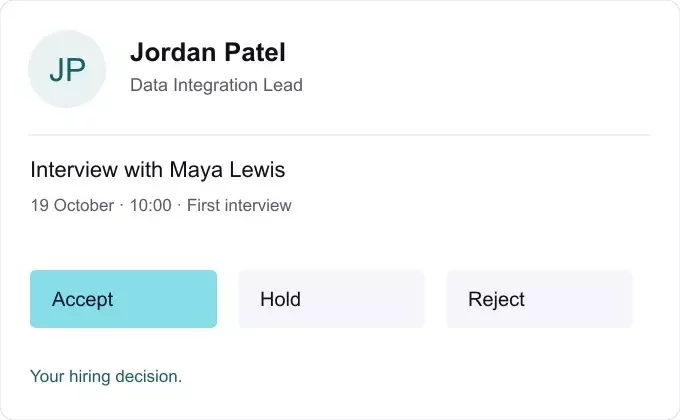Open the Interview with Maya Lewis heading

(158, 170)
